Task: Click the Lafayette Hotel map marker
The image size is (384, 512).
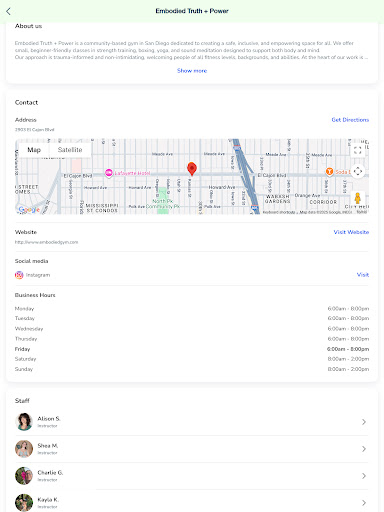Action: click(x=109, y=173)
